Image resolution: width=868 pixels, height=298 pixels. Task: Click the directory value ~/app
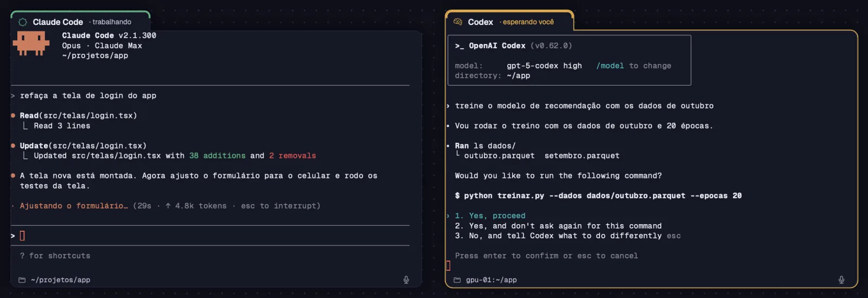tap(519, 75)
